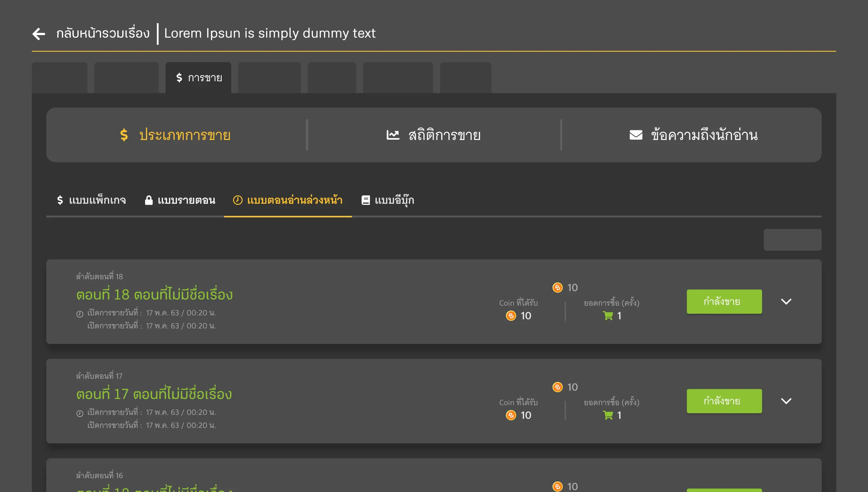This screenshot has height=492, width=868.
Task: Click the lock icon beside แบบรายตอน
Action: click(149, 200)
